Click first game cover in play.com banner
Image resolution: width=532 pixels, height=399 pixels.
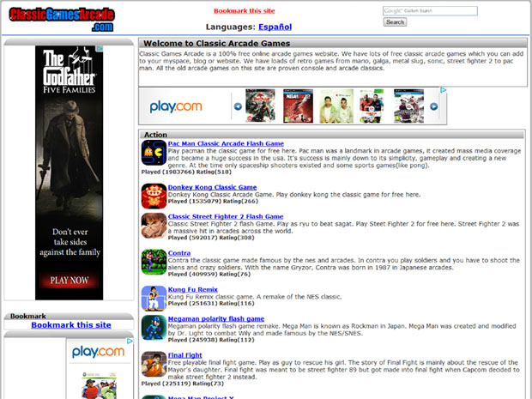click(260, 106)
